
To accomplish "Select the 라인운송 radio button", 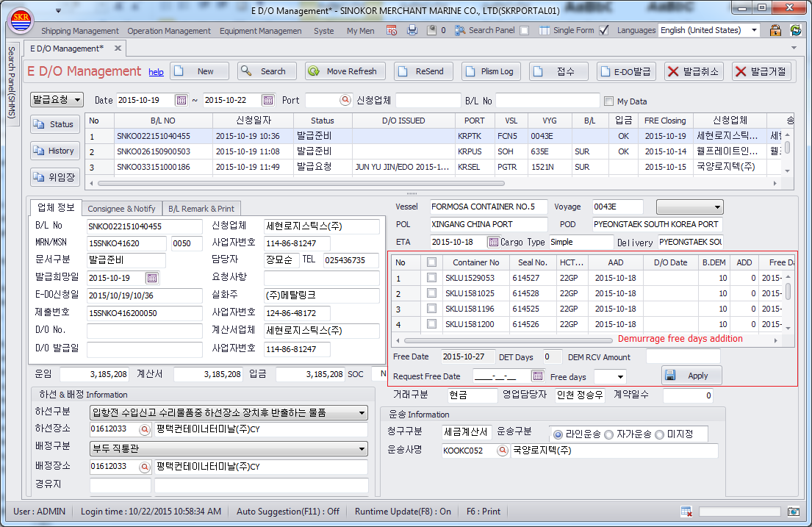I will point(558,435).
